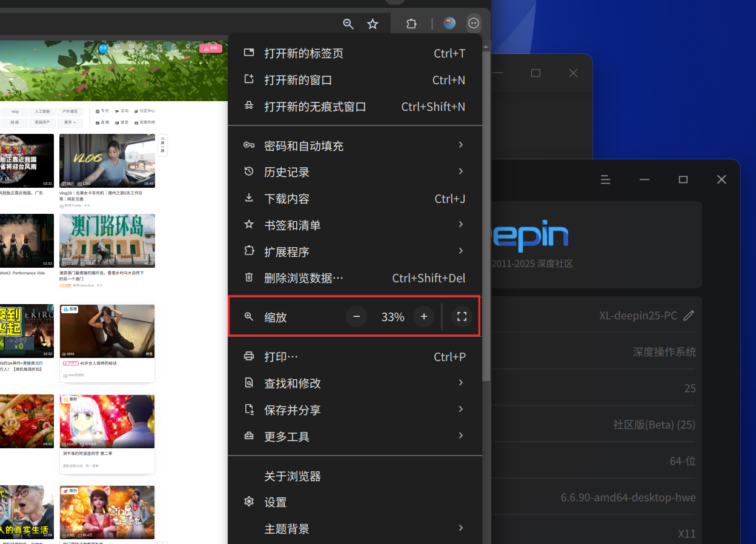Viewport: 756px width, 544px height.
Task: Expand the 密码和自动填充 submenu
Action: (x=355, y=145)
